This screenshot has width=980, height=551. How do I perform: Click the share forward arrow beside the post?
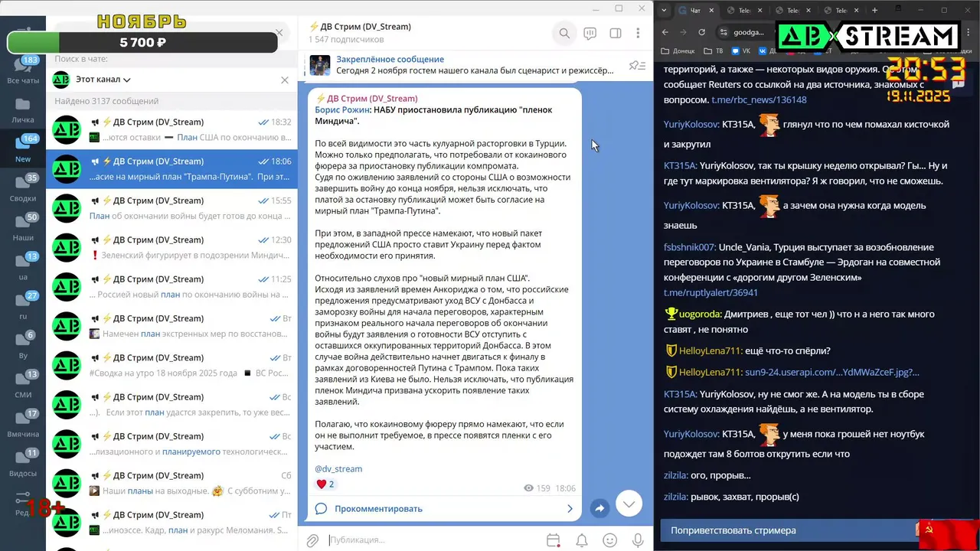point(599,509)
